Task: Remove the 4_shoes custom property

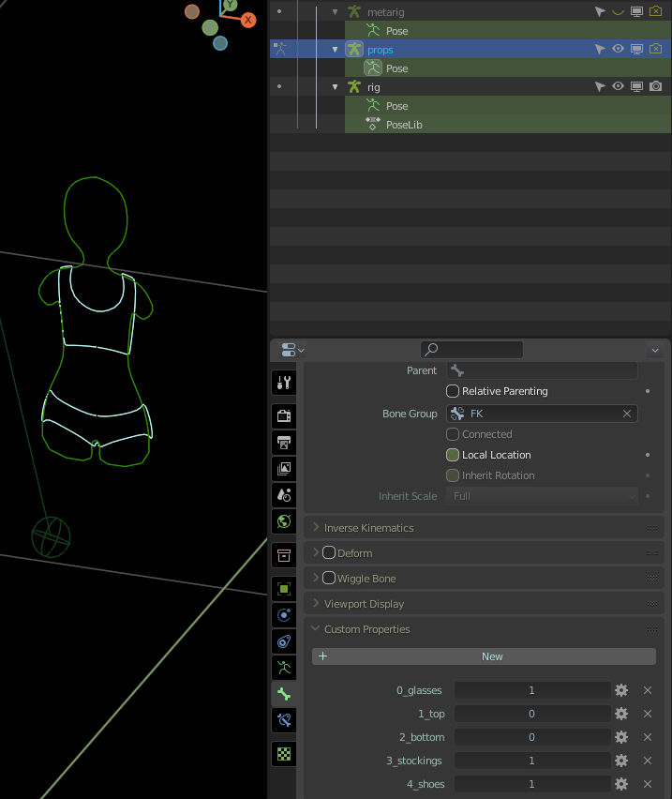Action: 647,784
